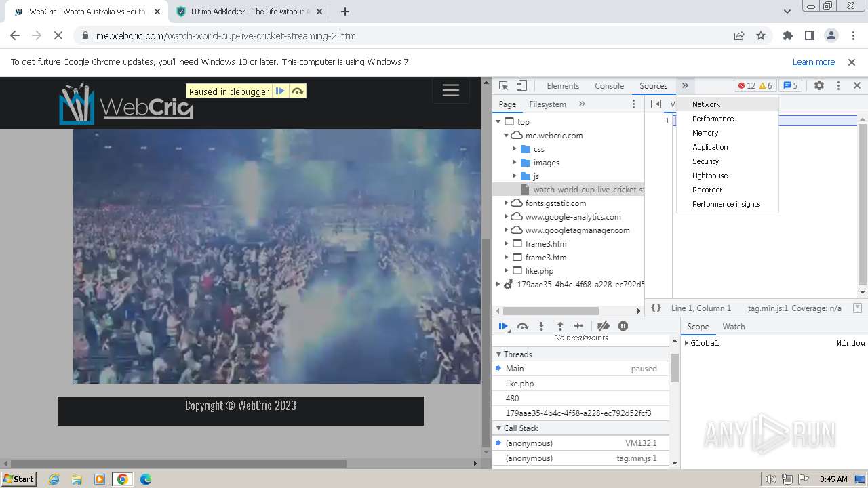
Task: Switch to the Scope tab
Action: pyautogui.click(x=698, y=327)
